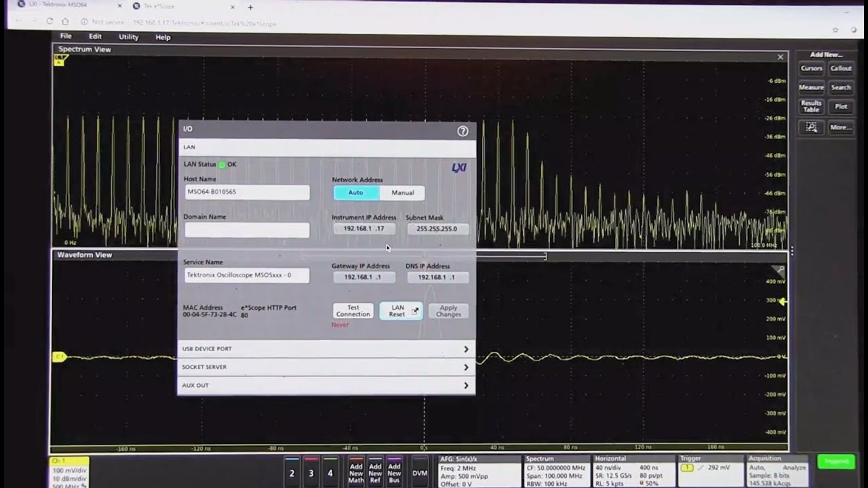Click the Instrument IP Address field
Image resolution: width=868 pixels, height=488 pixels.
364,229
